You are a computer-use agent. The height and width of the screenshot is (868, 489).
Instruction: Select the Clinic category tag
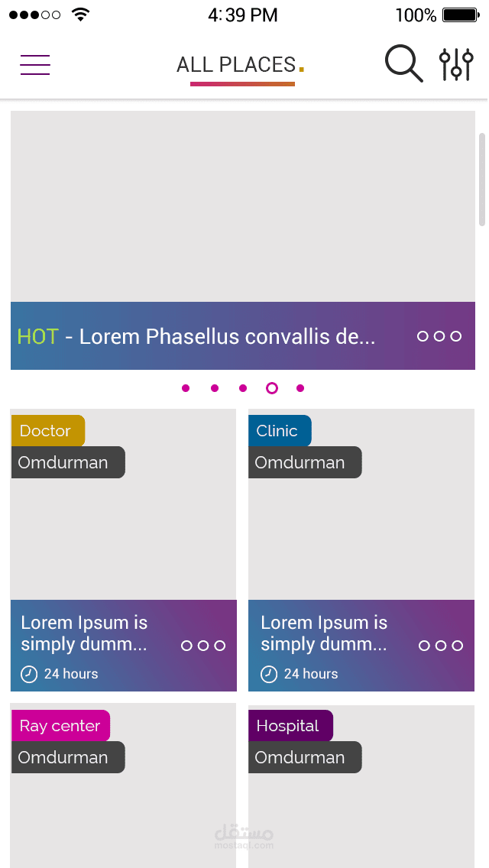click(x=279, y=431)
